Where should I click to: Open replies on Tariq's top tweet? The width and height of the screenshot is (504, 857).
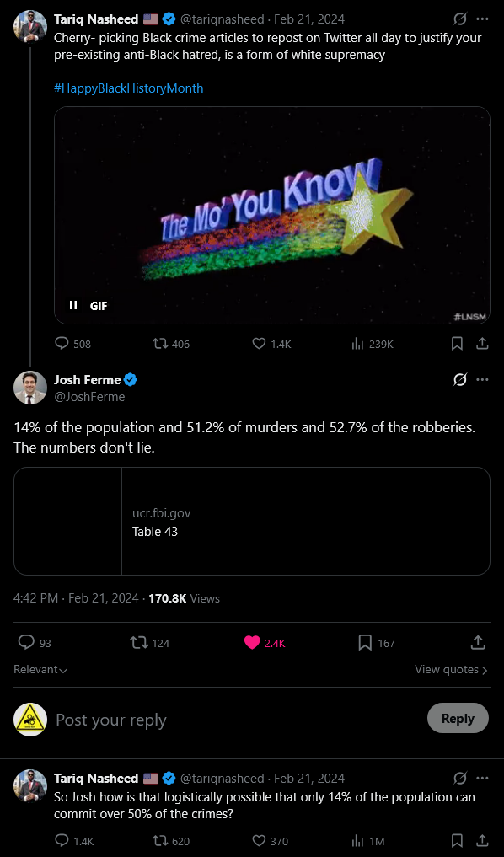[x=61, y=343]
